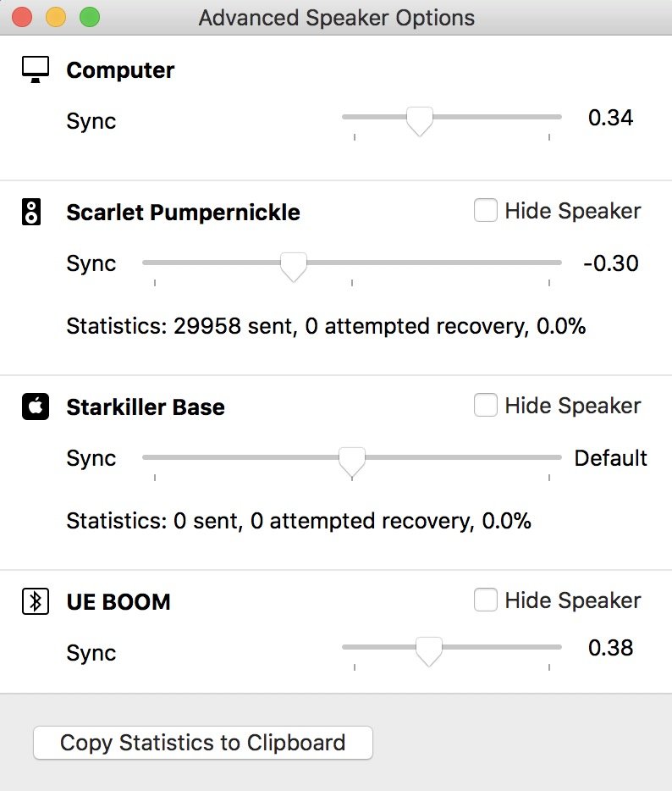Zoom the window with green button

(x=89, y=17)
